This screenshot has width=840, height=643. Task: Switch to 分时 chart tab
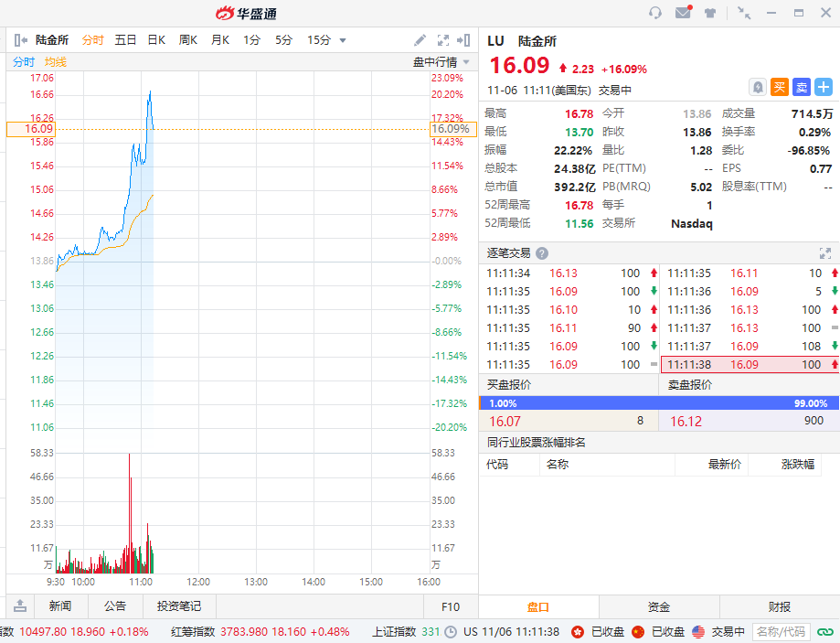(x=92, y=40)
